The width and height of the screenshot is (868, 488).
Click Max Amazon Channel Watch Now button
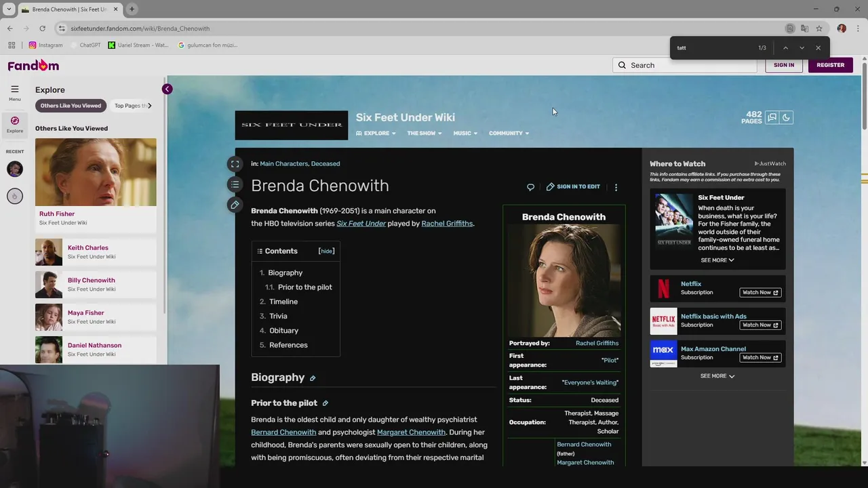760,358
